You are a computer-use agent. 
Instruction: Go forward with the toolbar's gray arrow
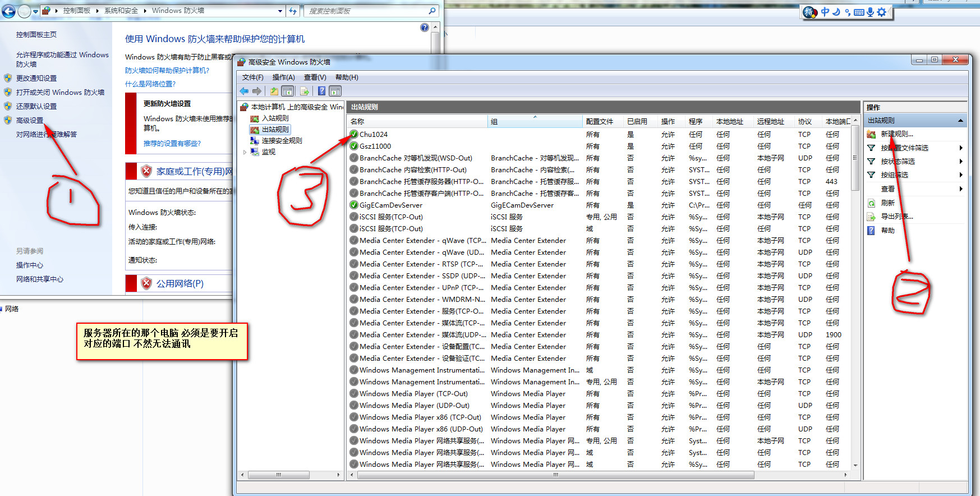pyautogui.click(x=257, y=91)
